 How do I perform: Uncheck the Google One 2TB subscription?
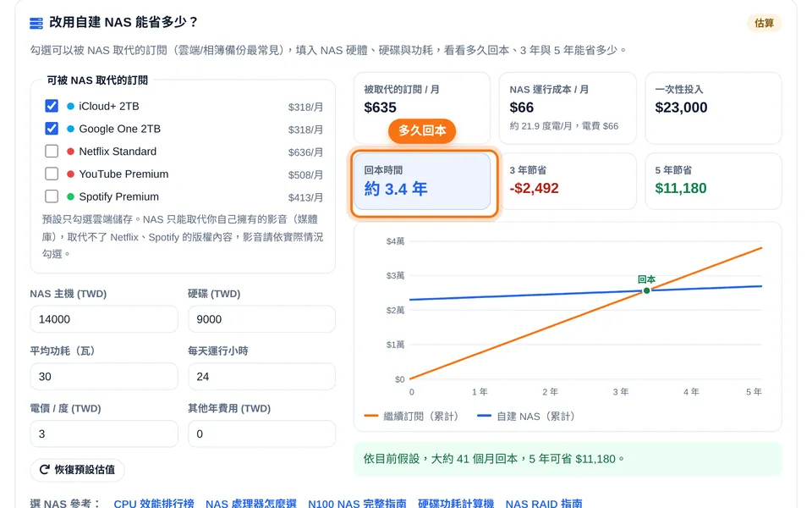52,129
